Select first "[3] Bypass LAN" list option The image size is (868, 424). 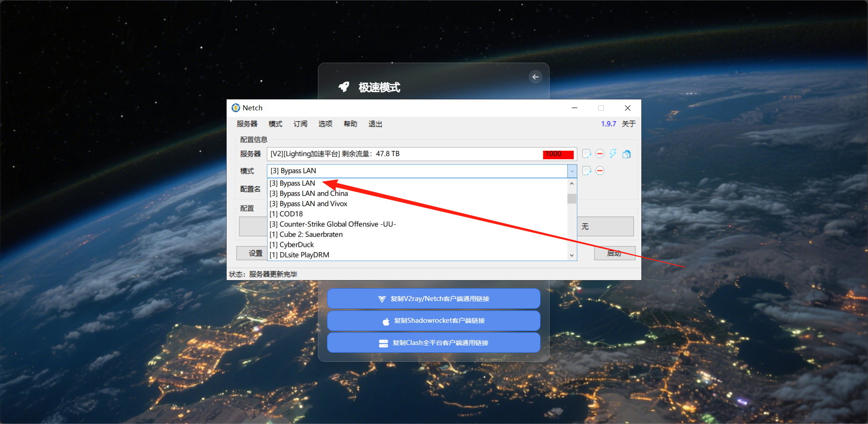(418, 183)
